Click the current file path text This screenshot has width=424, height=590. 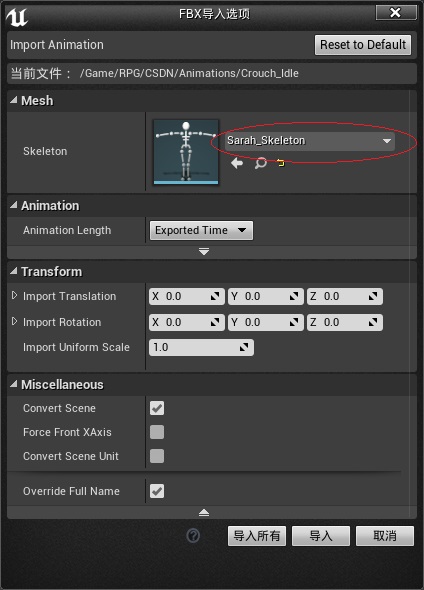(x=189, y=73)
